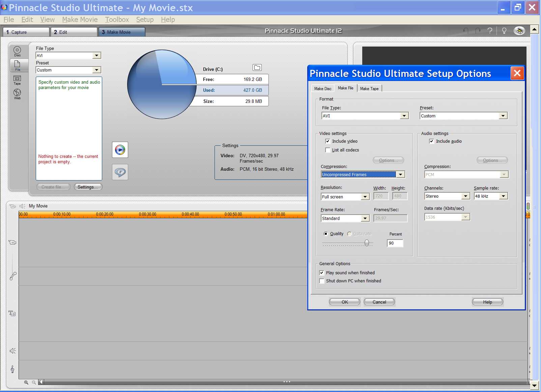Click the Settings... button
This screenshot has width=541, height=392.
(x=88, y=187)
